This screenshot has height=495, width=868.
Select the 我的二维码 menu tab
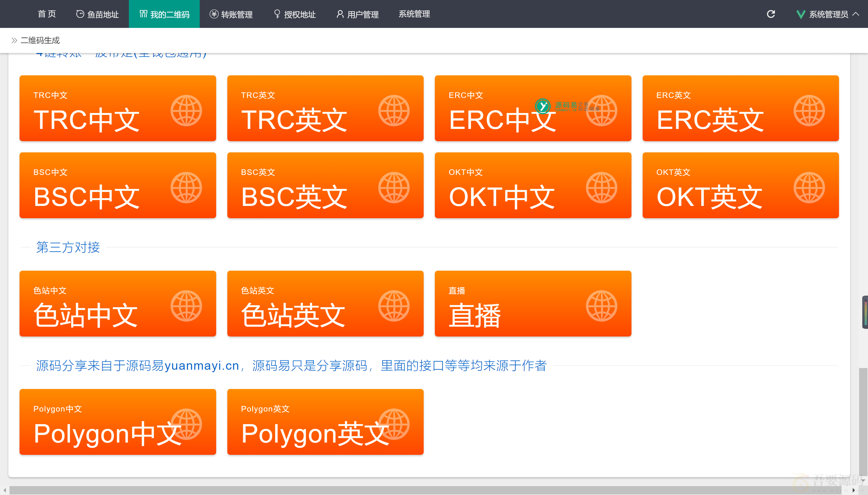pyautogui.click(x=164, y=14)
